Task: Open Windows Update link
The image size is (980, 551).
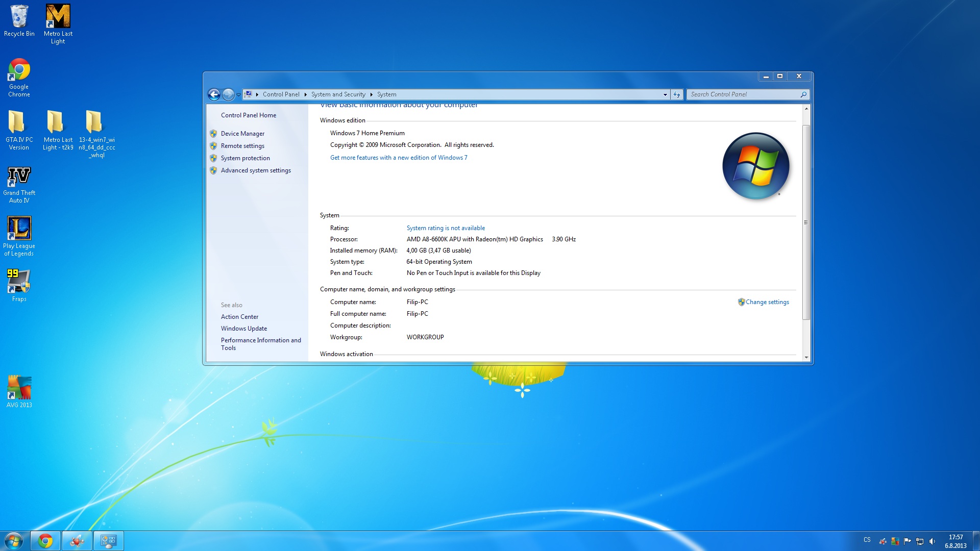Action: click(244, 329)
